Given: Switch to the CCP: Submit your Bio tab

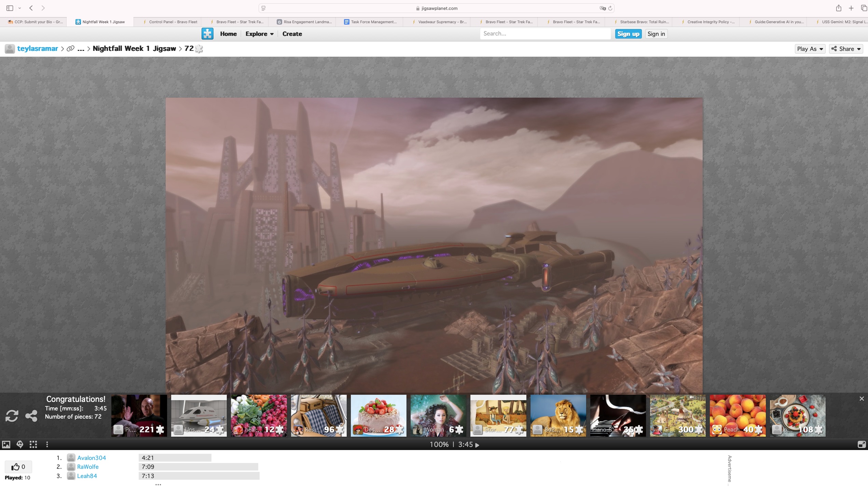Looking at the screenshot, I should (x=33, y=22).
